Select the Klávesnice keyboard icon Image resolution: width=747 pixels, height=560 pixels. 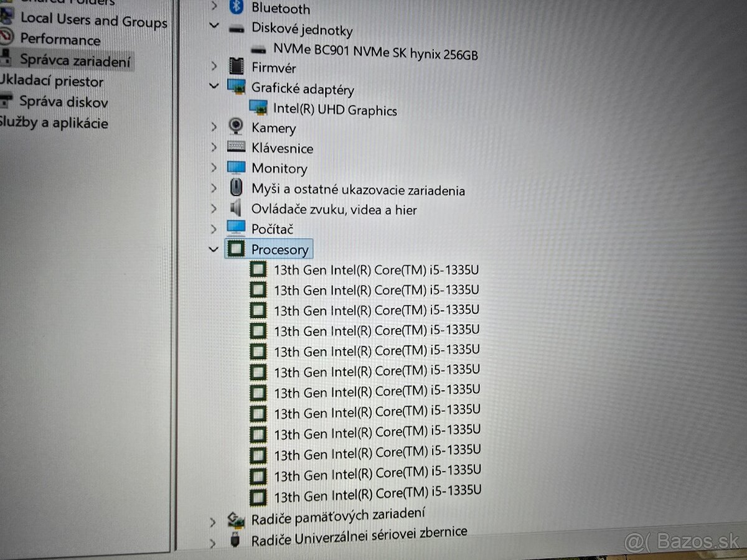(236, 147)
